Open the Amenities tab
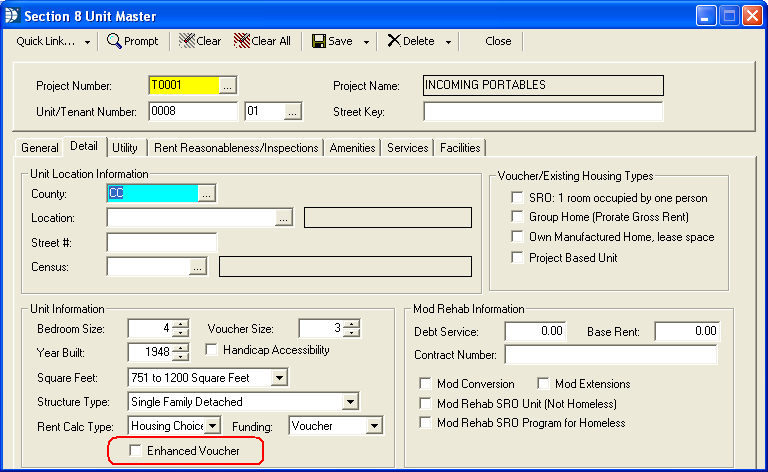This screenshot has height=472, width=768. tap(352, 148)
